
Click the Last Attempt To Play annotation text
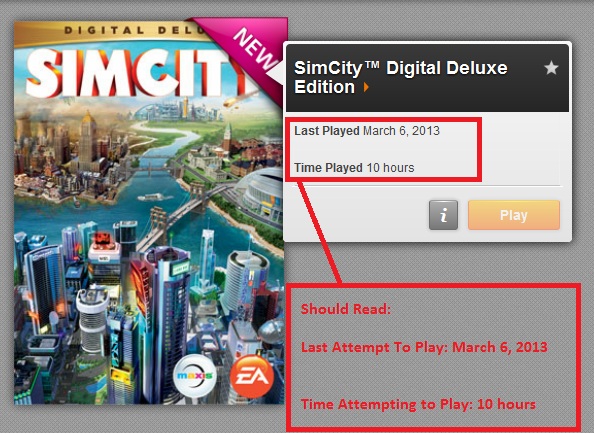tap(424, 347)
